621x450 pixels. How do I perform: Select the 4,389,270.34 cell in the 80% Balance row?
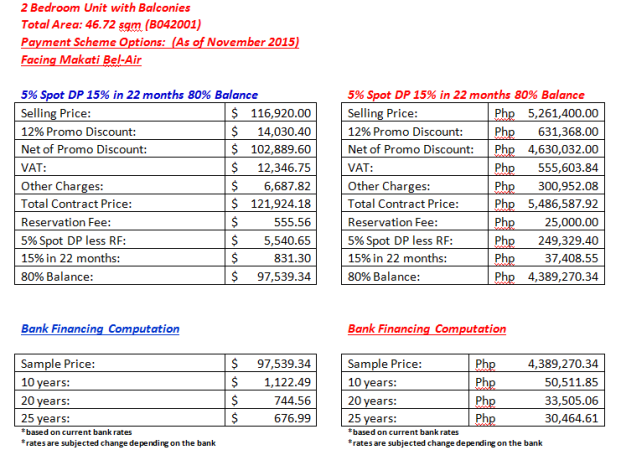(x=546, y=276)
